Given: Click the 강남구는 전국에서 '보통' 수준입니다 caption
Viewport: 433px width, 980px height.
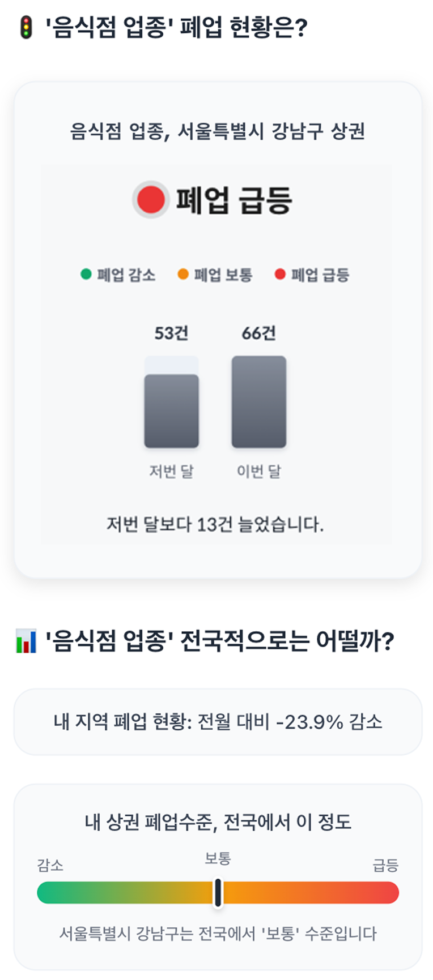Looking at the screenshot, I should tap(218, 934).
